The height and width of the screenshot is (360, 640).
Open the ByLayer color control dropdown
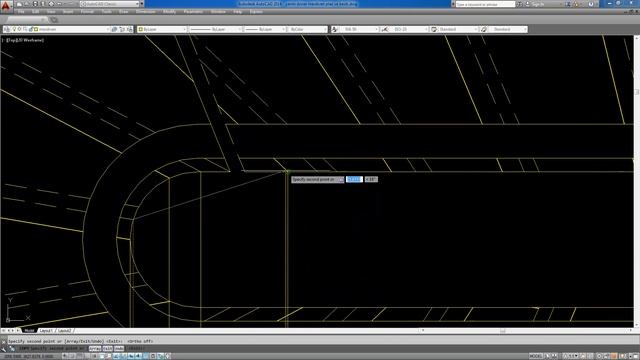(162, 29)
